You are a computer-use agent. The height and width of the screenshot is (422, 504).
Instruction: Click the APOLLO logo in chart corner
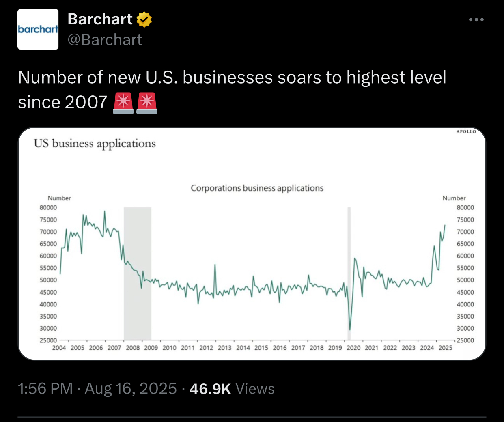coord(466,131)
